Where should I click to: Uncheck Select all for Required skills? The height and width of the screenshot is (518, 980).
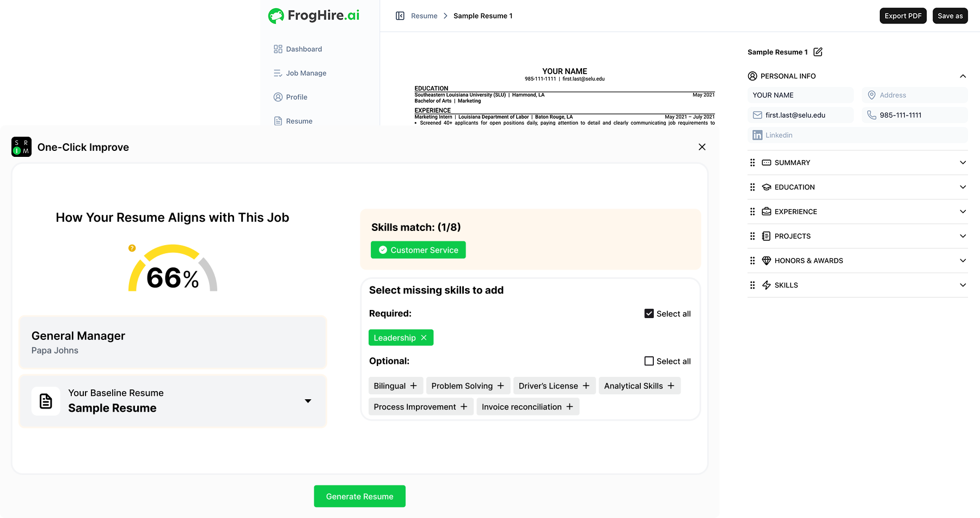(648, 313)
